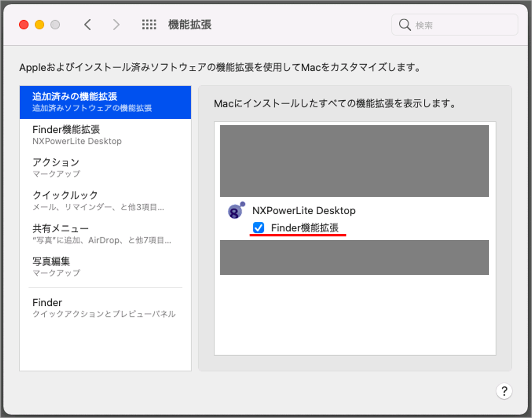
Task: Click the NXPowerLite Desktop app icon
Action: coord(236,210)
